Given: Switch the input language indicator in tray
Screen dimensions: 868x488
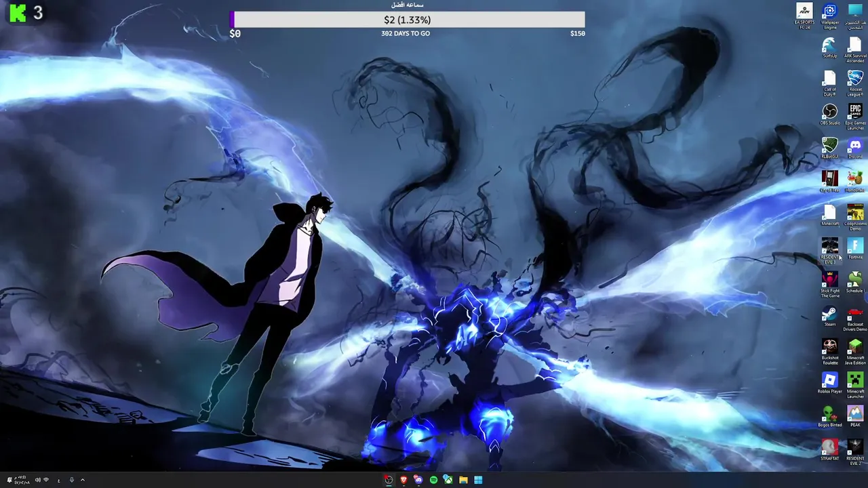Looking at the screenshot, I should (x=59, y=480).
